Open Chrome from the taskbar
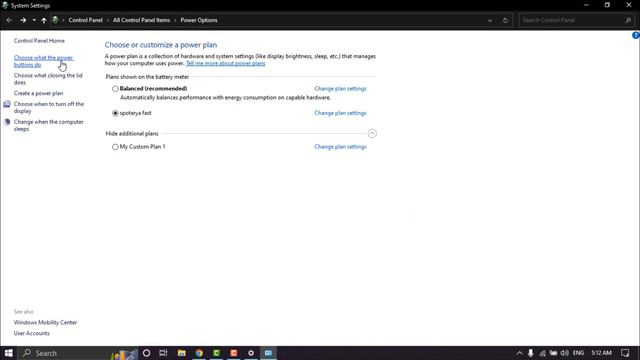The image size is (640, 360). [199, 353]
